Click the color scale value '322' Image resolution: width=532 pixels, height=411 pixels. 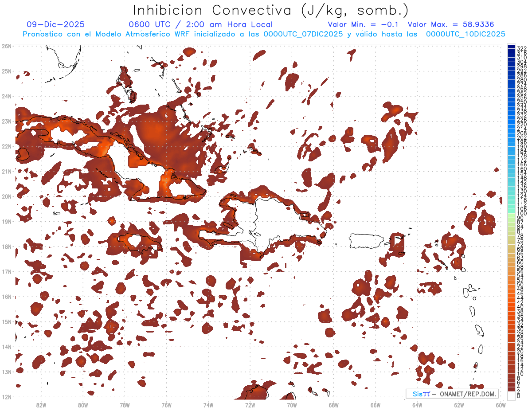[x=522, y=48]
